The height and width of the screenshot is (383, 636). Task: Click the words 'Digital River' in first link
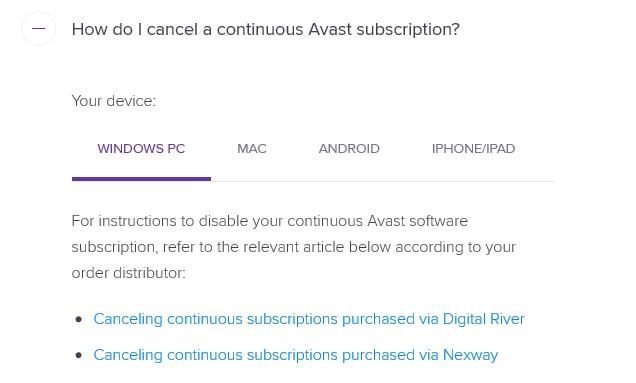(483, 319)
